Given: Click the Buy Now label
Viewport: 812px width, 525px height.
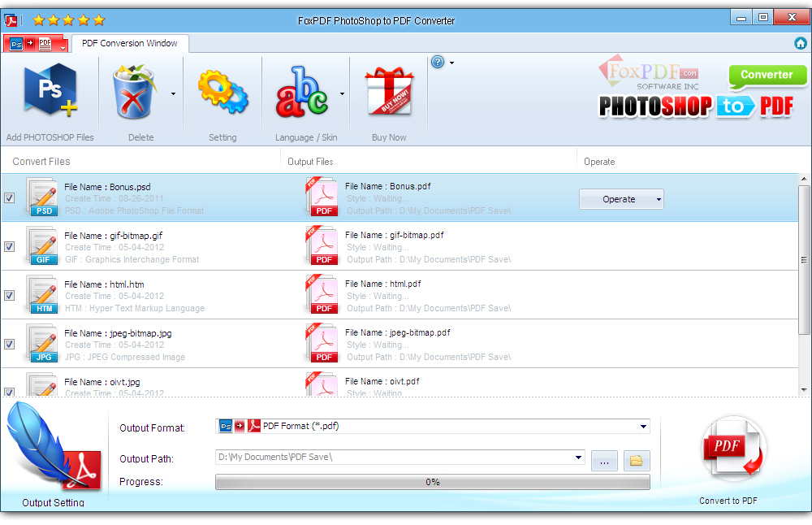Looking at the screenshot, I should [389, 137].
